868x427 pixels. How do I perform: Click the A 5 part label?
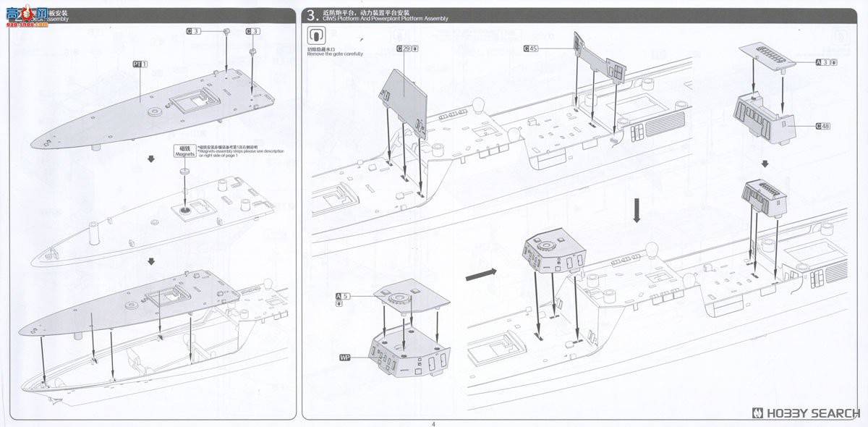[x=342, y=296]
